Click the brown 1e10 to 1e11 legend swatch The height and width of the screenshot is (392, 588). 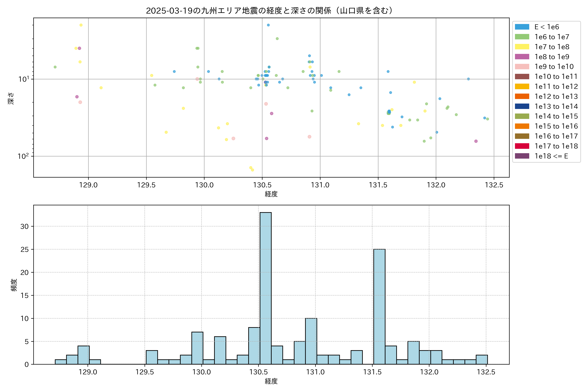522,76
